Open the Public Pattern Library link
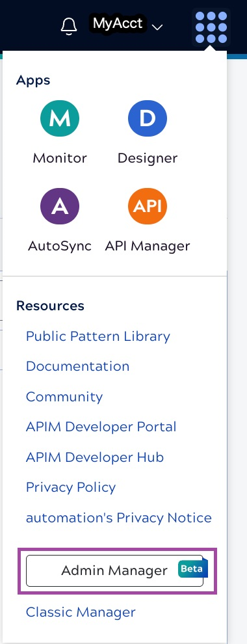Image resolution: width=247 pixels, height=644 pixels. (x=98, y=336)
